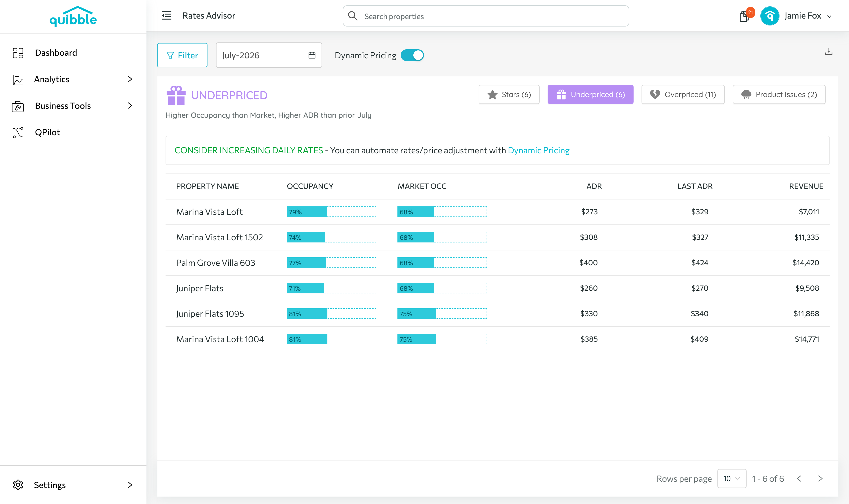
Task: Click the download export icon
Action: (829, 52)
